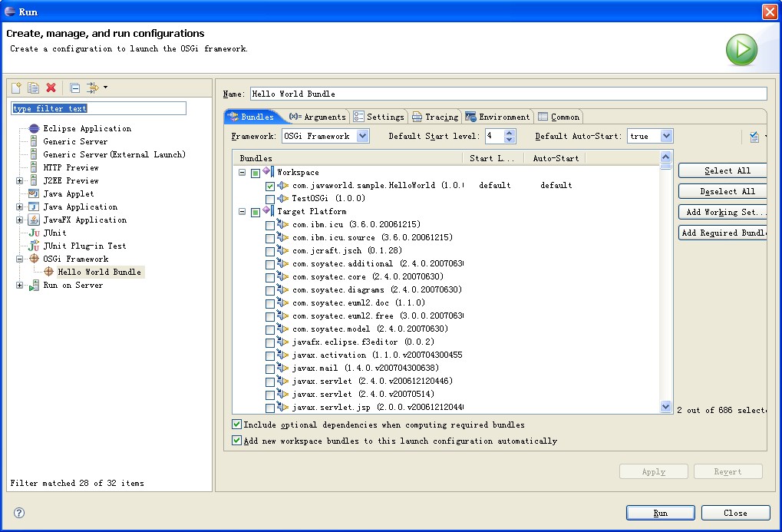The width and height of the screenshot is (782, 532).
Task: Click the J2EE Preview icon
Action: [x=34, y=180]
